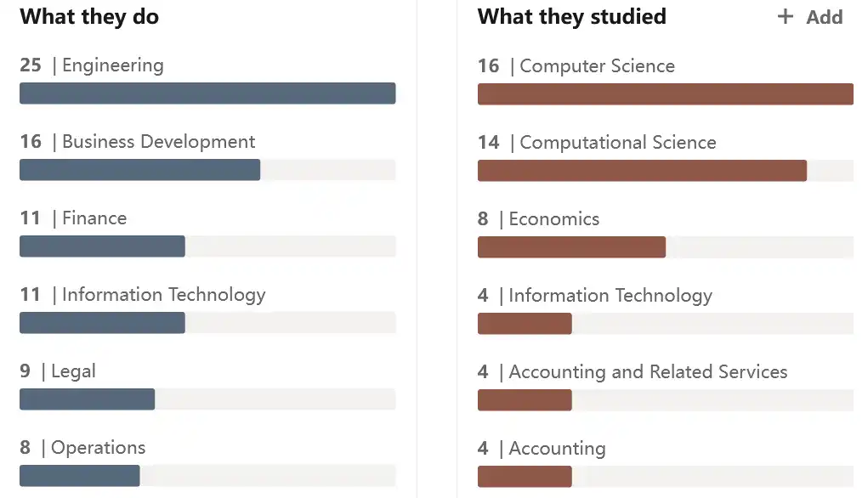Click the Business Development label
Viewport: 868px width, 498px height.
[158, 142]
